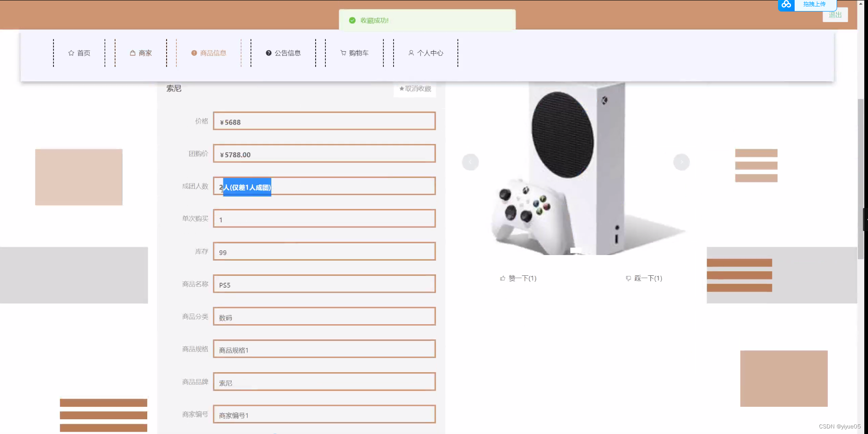Click the 取消收藏 unfavorite button
The image size is (868, 434).
click(x=415, y=89)
